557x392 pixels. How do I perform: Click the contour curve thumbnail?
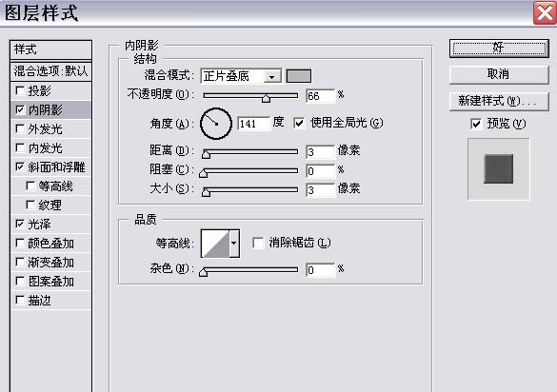(x=215, y=244)
